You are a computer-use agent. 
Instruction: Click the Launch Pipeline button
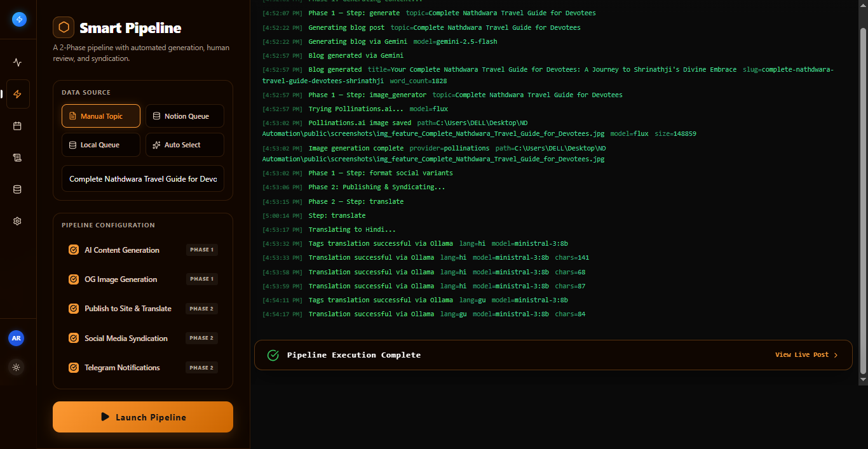pos(143,417)
